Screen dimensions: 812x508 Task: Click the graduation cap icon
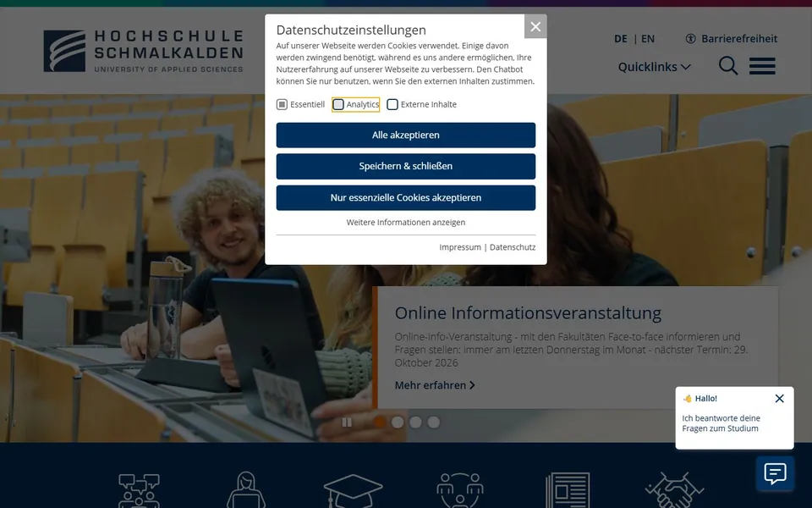353,490
